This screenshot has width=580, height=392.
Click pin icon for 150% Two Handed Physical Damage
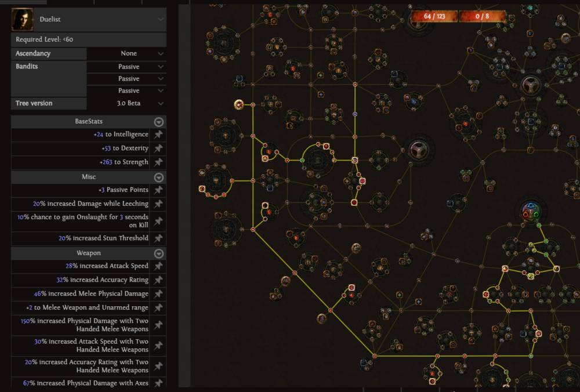pyautogui.click(x=158, y=325)
